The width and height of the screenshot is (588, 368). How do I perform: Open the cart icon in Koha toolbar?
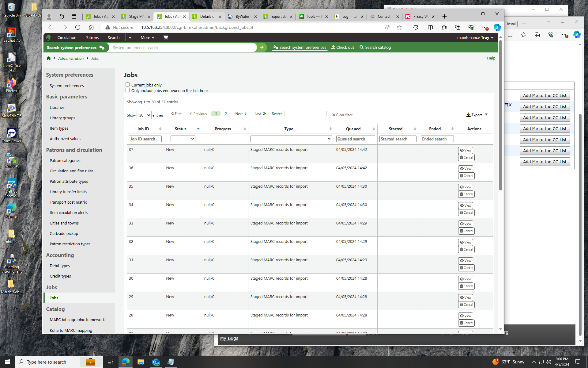tap(166, 37)
